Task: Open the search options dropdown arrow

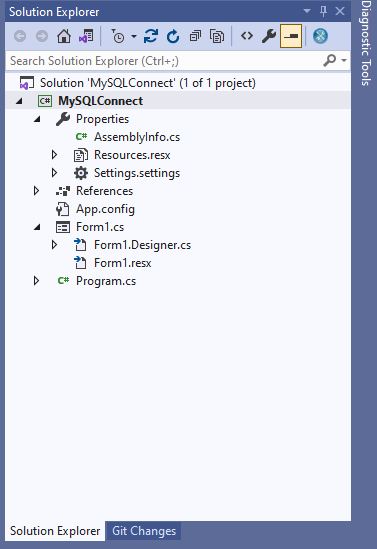Action: tap(344, 61)
